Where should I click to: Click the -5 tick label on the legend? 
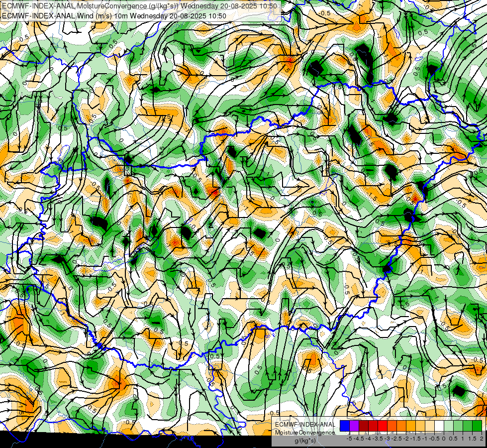pos(349,439)
